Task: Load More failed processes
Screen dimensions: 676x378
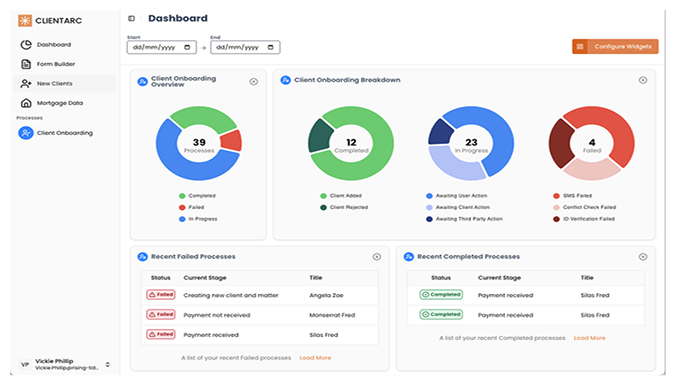Action: point(315,358)
